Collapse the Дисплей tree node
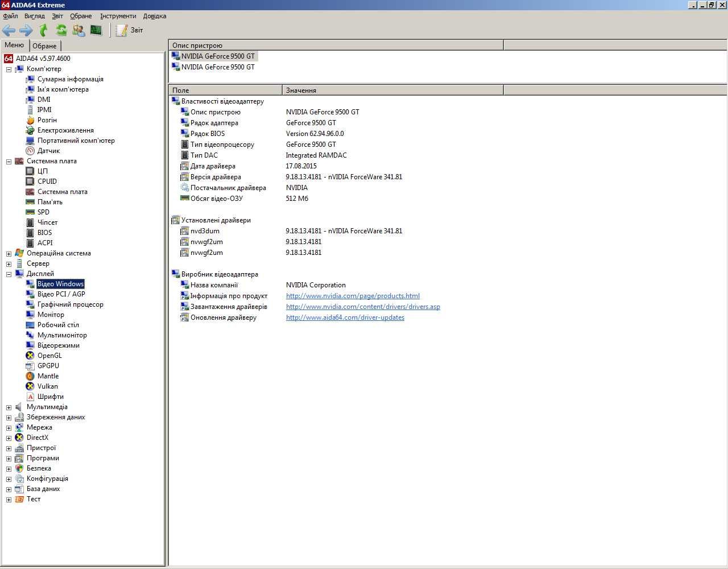 [x=9, y=274]
